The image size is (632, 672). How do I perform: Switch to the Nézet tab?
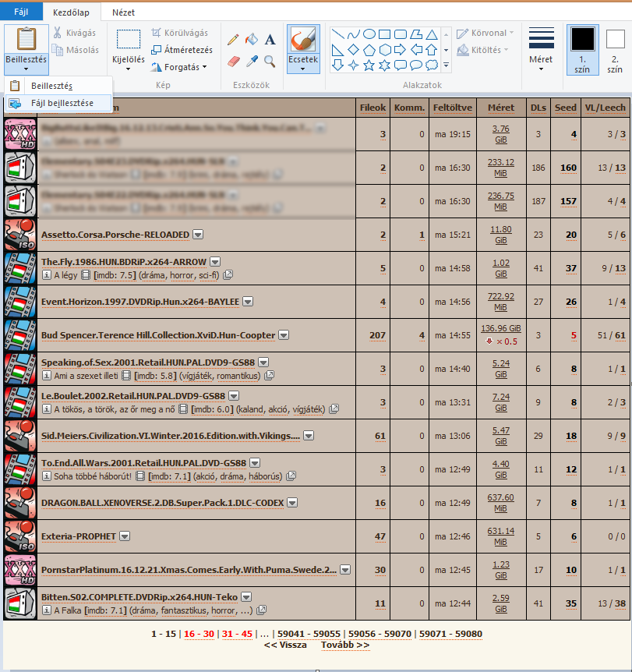point(123,12)
